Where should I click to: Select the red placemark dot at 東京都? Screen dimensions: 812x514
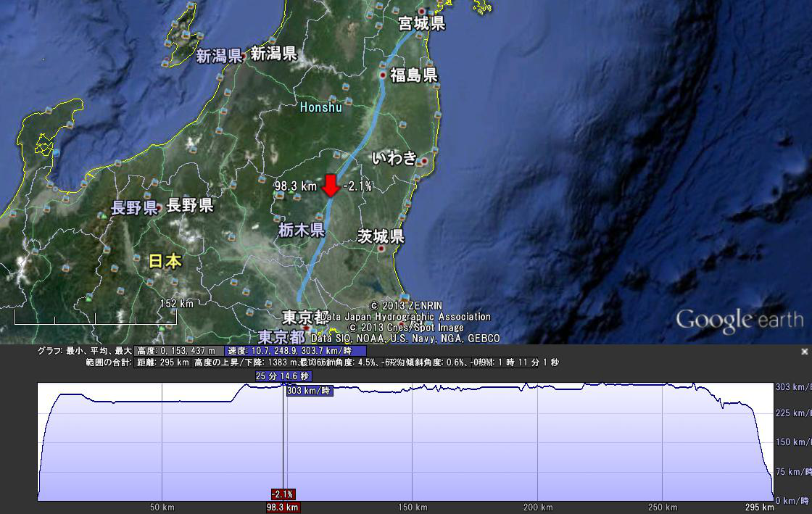pos(307,327)
